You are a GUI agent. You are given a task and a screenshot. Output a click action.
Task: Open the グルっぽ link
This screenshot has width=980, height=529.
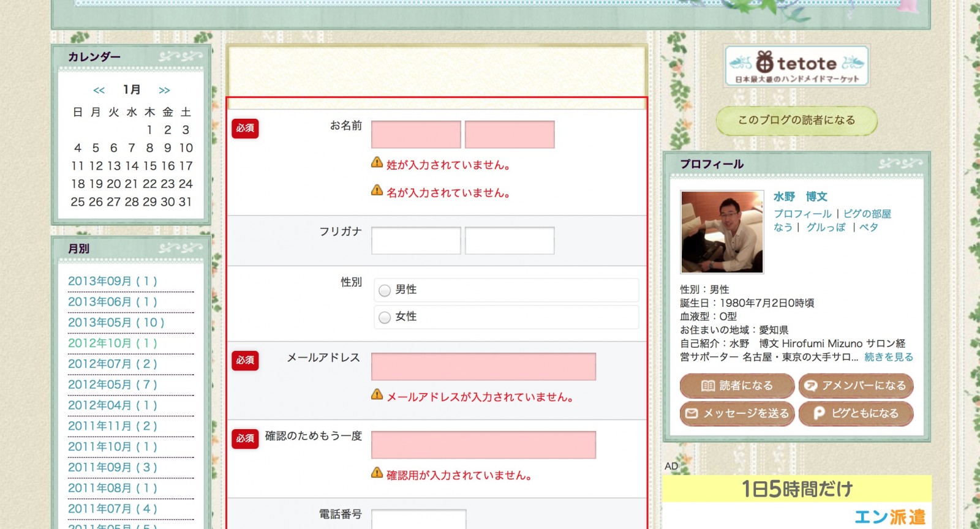826,227
